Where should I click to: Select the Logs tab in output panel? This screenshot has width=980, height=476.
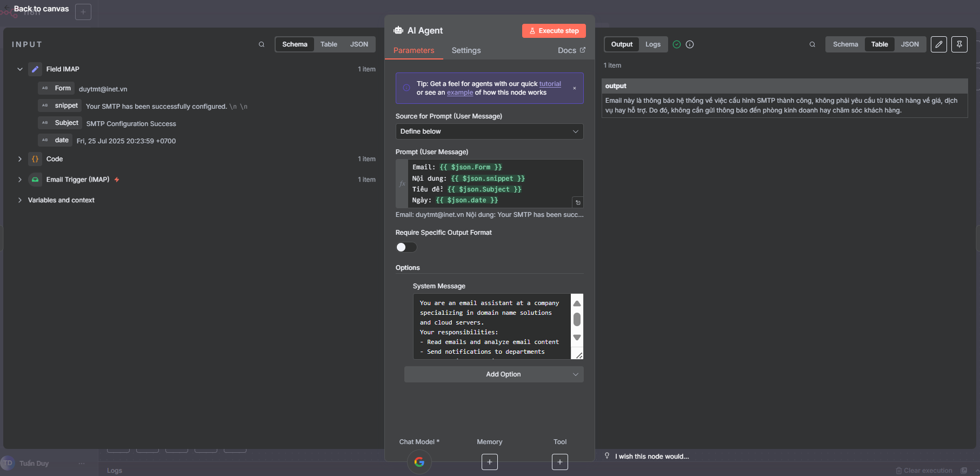click(653, 44)
